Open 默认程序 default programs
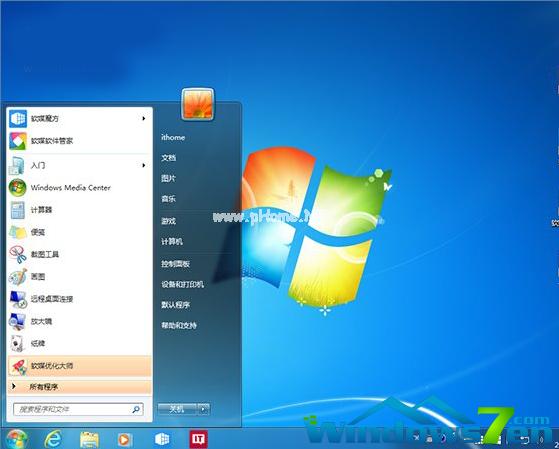 175,305
